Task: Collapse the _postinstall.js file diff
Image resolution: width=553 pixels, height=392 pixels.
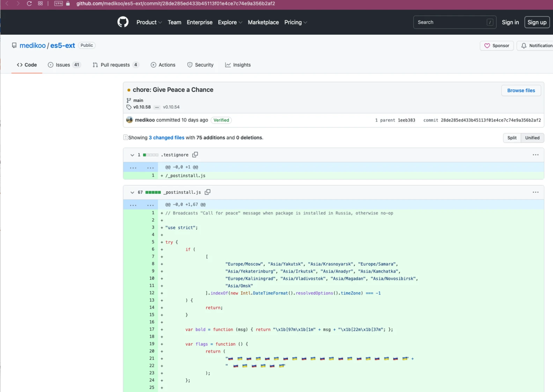Action: [132, 192]
